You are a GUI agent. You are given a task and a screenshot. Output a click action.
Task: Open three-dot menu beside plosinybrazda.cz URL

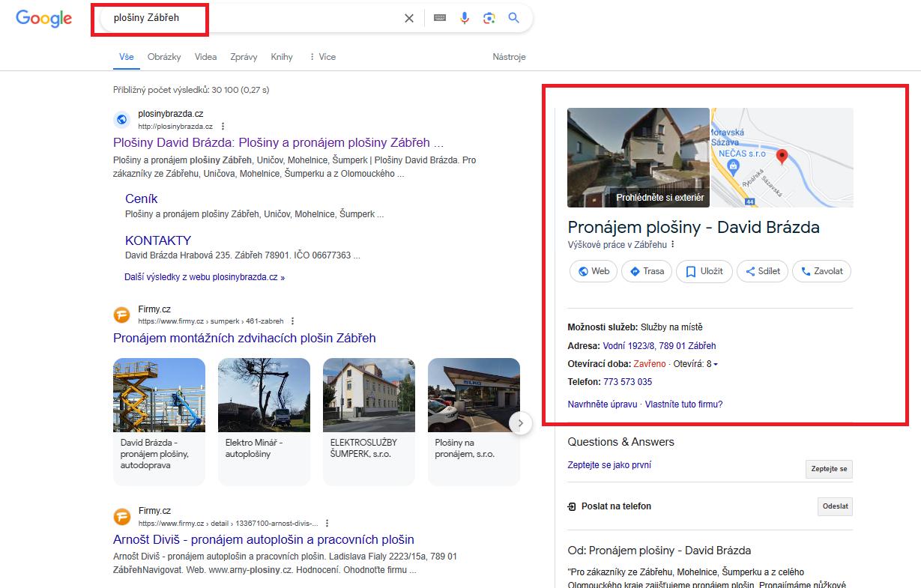(223, 127)
